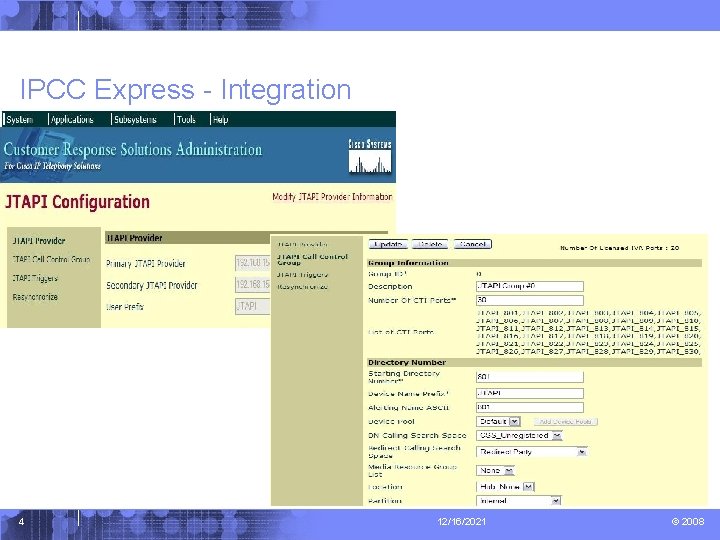The height and width of the screenshot is (540, 720).
Task: Open the Help menu
Action: 220,119
